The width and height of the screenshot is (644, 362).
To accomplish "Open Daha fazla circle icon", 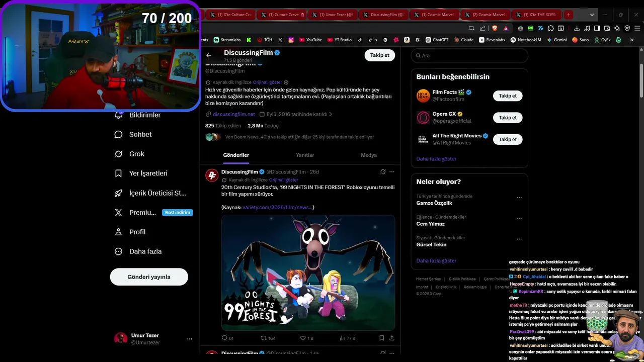I will [118, 251].
